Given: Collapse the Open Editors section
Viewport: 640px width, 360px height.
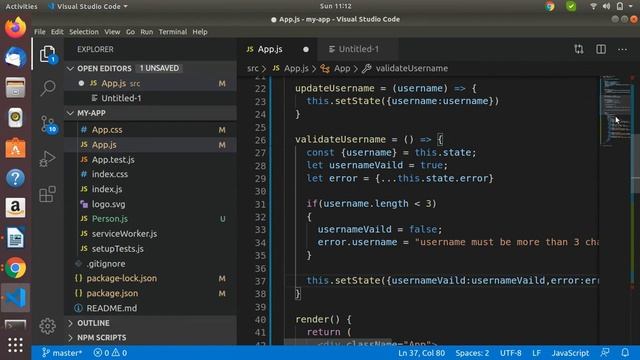Looking at the screenshot, I should 150,68.
